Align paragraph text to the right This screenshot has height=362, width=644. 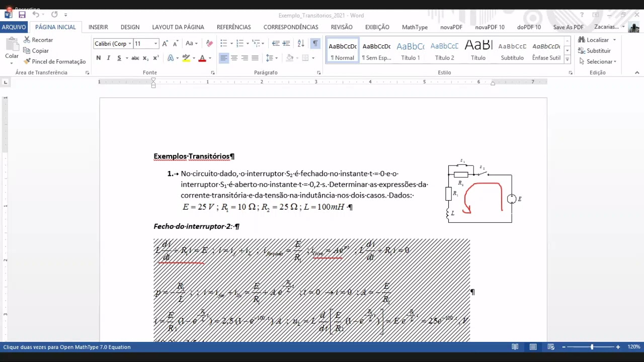(x=245, y=58)
